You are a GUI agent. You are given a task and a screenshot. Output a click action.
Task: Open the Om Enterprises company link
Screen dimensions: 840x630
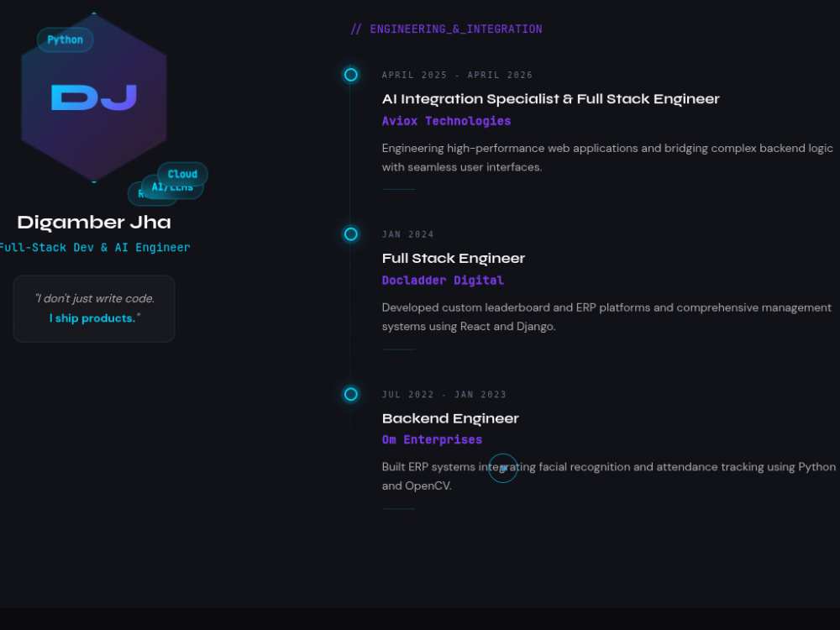[432, 440]
